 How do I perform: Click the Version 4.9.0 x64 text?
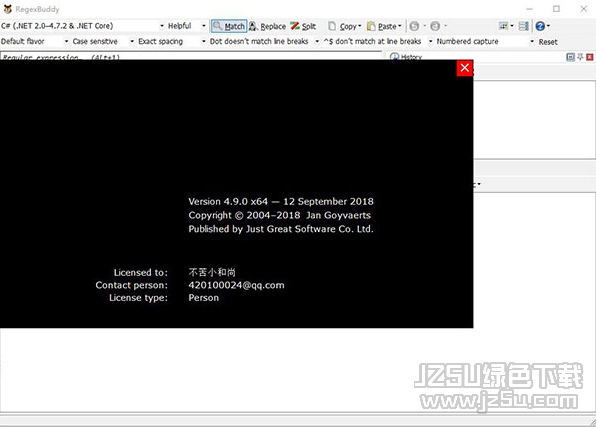click(228, 202)
